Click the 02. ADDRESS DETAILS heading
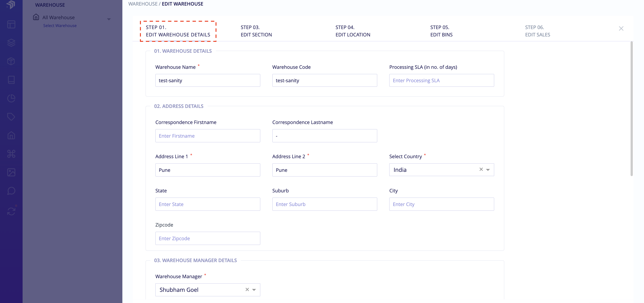Screen dimensions: 644x303 178,106
